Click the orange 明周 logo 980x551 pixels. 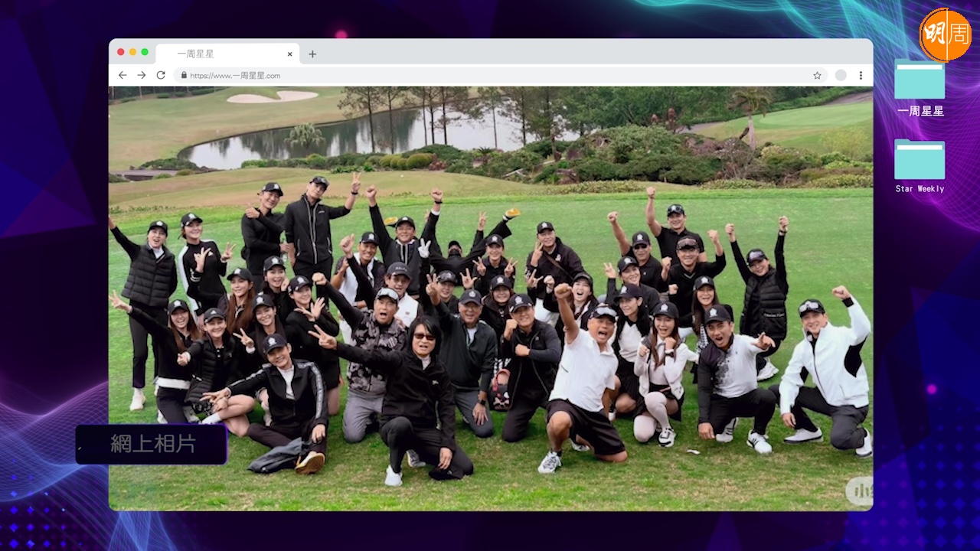[945, 35]
